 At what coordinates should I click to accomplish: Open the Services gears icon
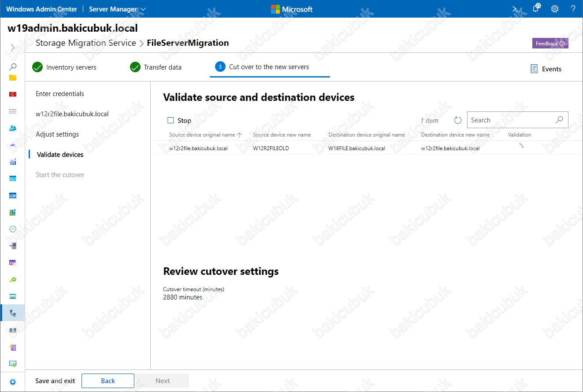[x=13, y=279]
